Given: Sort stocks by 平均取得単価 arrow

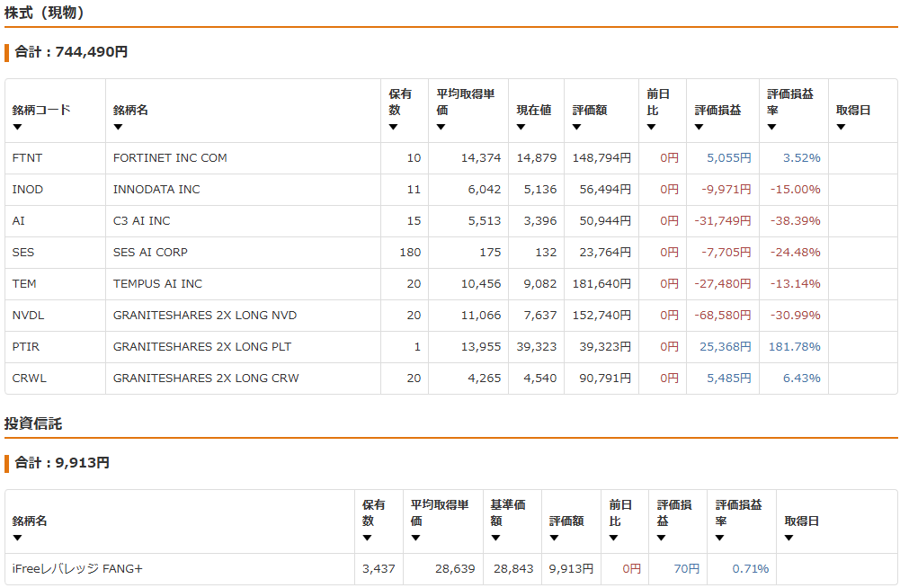Looking at the screenshot, I should coord(441,127).
